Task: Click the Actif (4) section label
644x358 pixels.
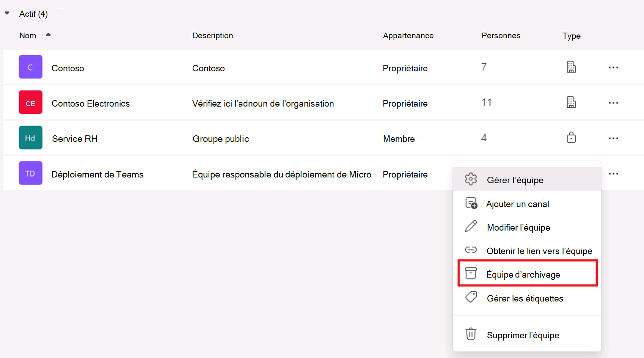Action: click(33, 14)
